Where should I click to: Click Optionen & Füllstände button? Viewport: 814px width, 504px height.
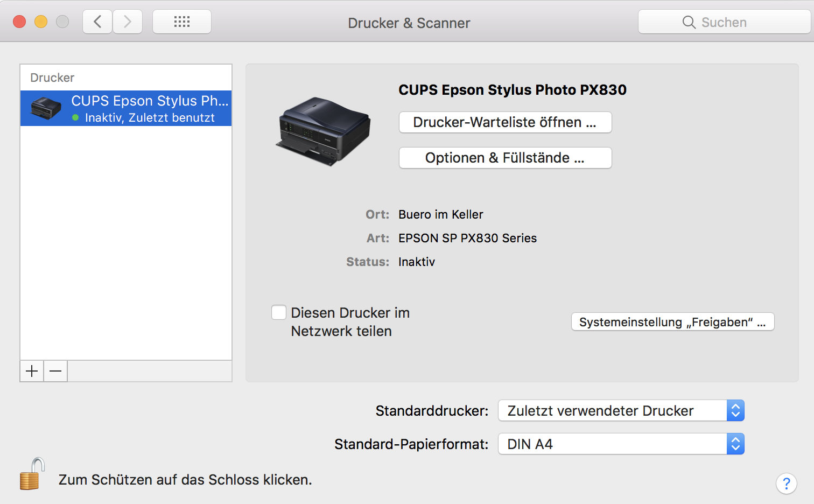505,158
